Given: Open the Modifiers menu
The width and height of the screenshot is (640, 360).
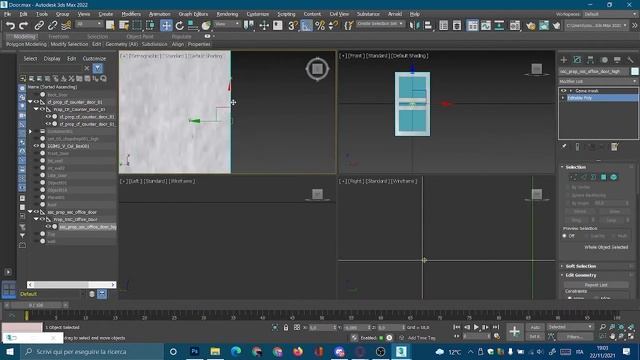Looking at the screenshot, I should [x=131, y=14].
